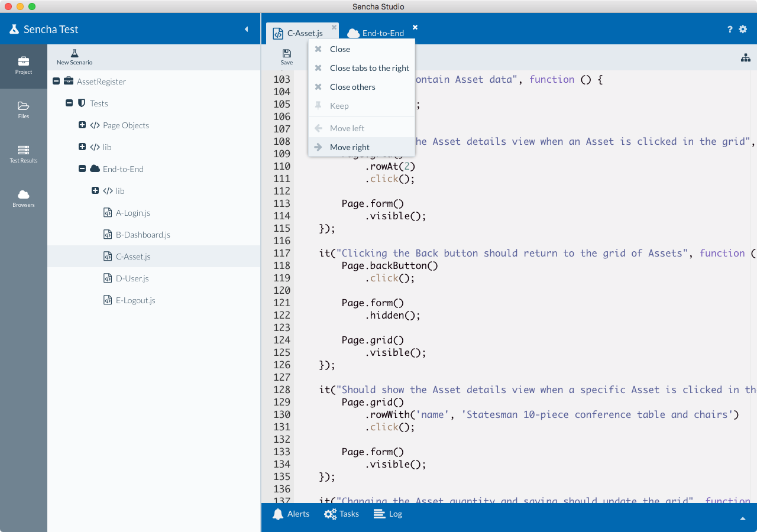757x532 pixels.
Task: Open D-User.js in the tree
Action: click(132, 278)
